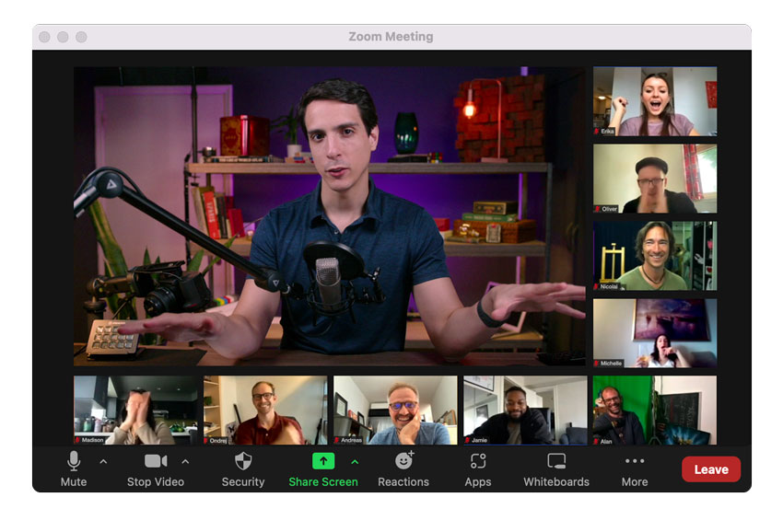
Task: Select Alan's video tile with green background
Action: tap(654, 410)
